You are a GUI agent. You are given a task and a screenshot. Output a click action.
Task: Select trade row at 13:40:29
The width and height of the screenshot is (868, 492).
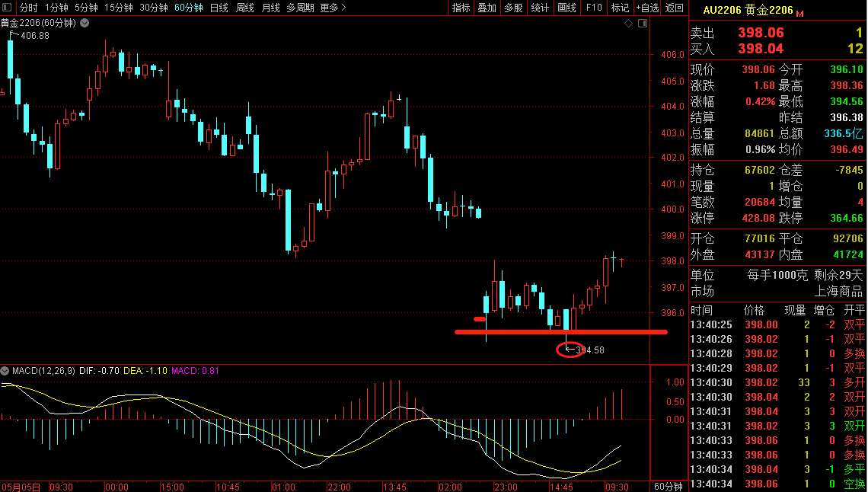(777, 368)
